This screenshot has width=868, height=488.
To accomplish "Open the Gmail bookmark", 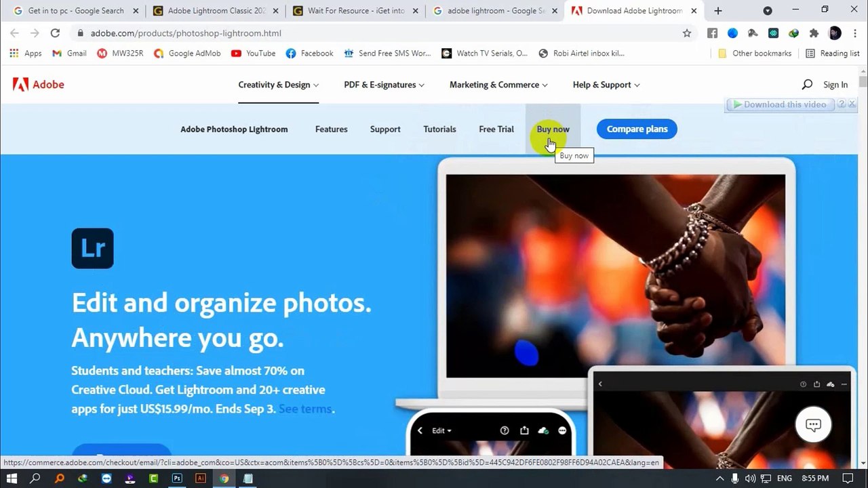I will [x=69, y=54].
